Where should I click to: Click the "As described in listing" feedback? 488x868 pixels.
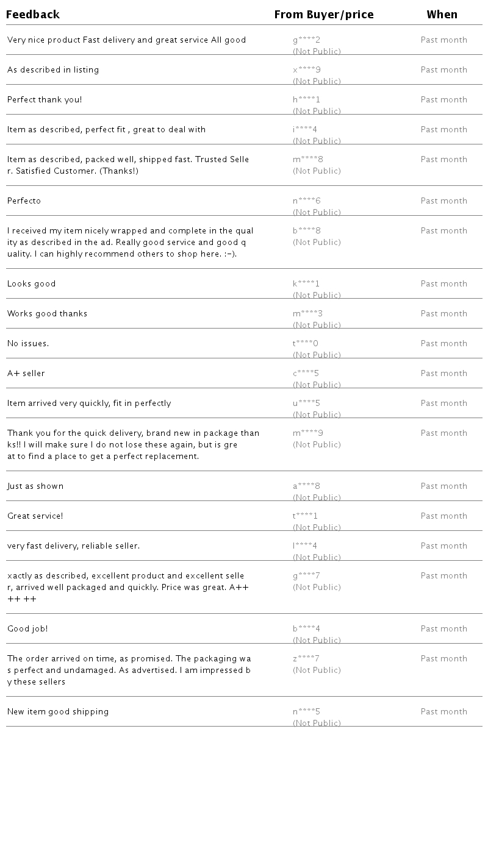pyautogui.click(x=53, y=70)
